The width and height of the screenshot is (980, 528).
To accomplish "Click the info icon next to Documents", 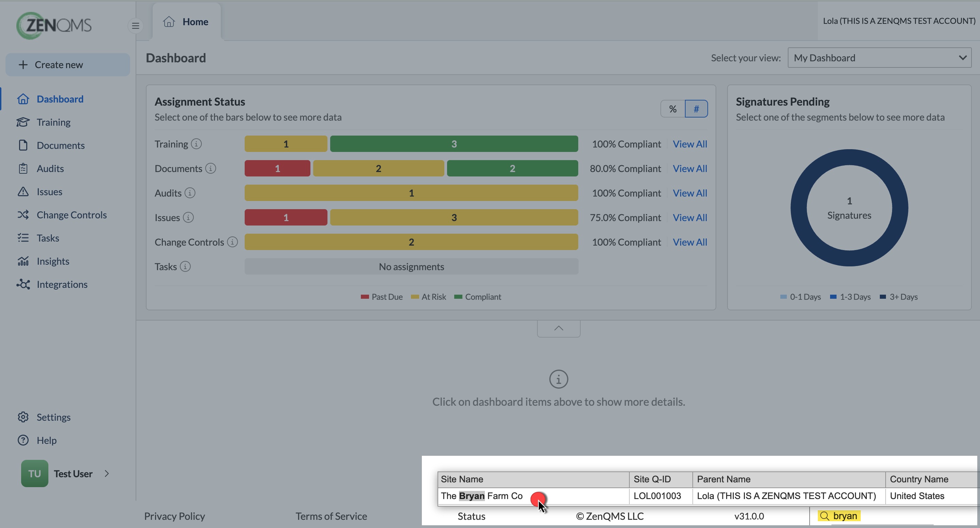I will 210,169.
